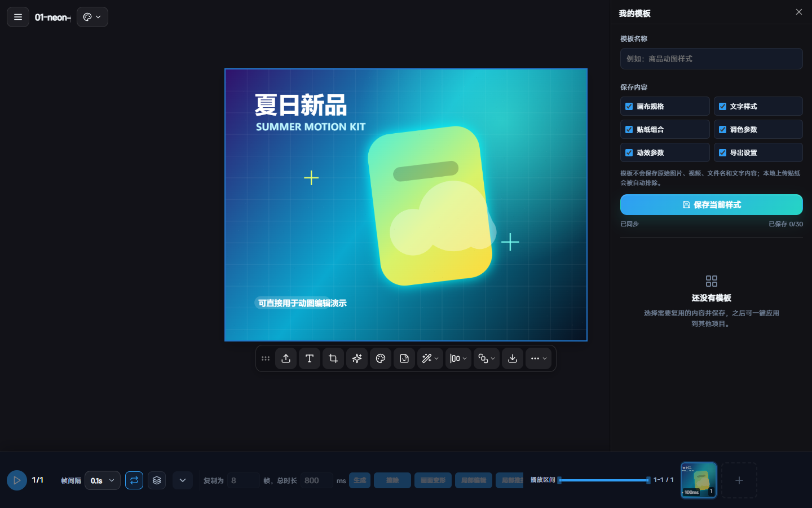Image resolution: width=812 pixels, height=508 pixels.
Task: Click the 1/1 frame counter
Action: (x=38, y=480)
